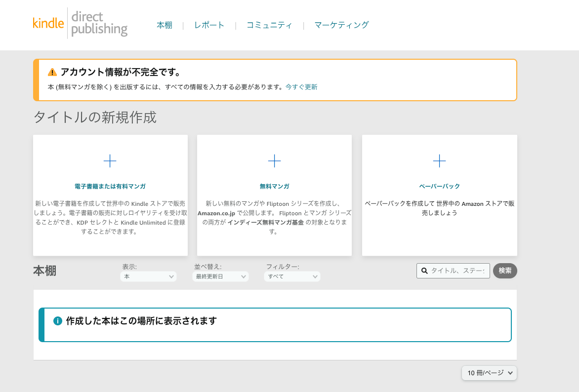Click the 並べ替え: label
This screenshot has width=579, height=392.
click(x=208, y=267)
